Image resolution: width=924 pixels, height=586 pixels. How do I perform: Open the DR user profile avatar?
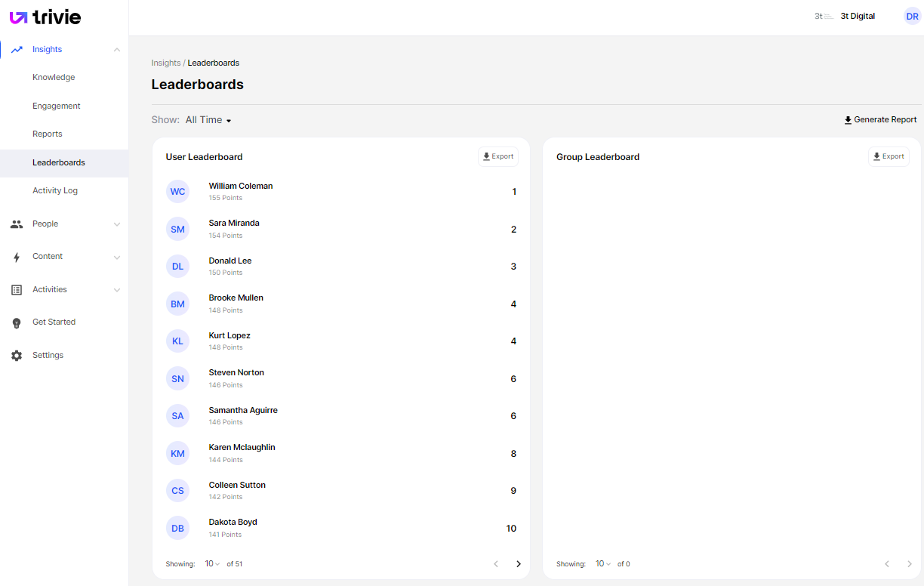click(912, 17)
